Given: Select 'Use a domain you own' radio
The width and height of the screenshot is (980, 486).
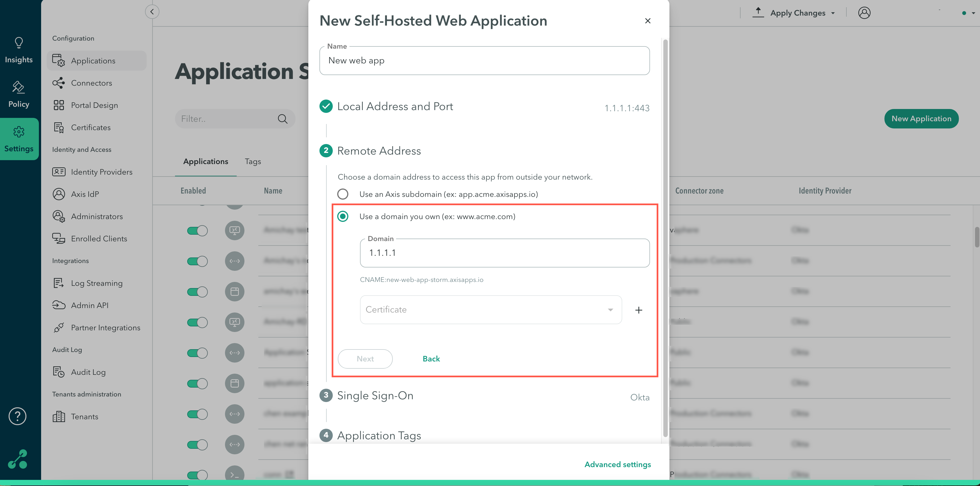Looking at the screenshot, I should (x=343, y=216).
